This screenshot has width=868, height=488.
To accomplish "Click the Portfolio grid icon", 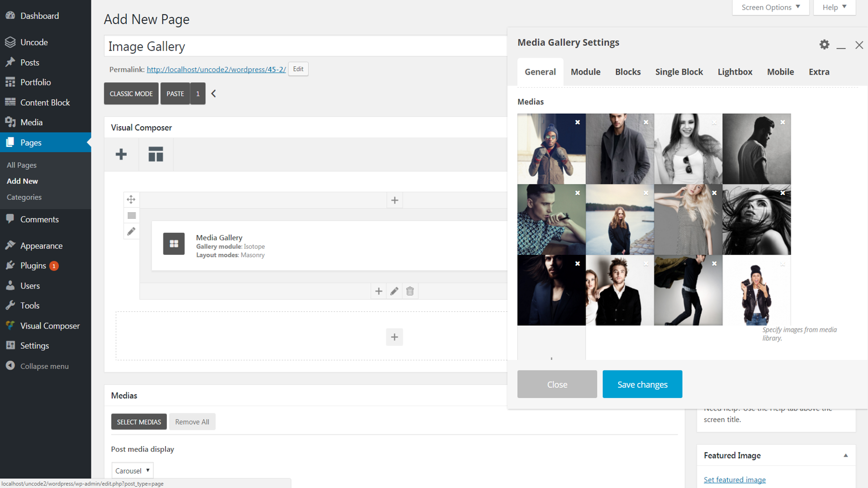I will pyautogui.click(x=10, y=82).
